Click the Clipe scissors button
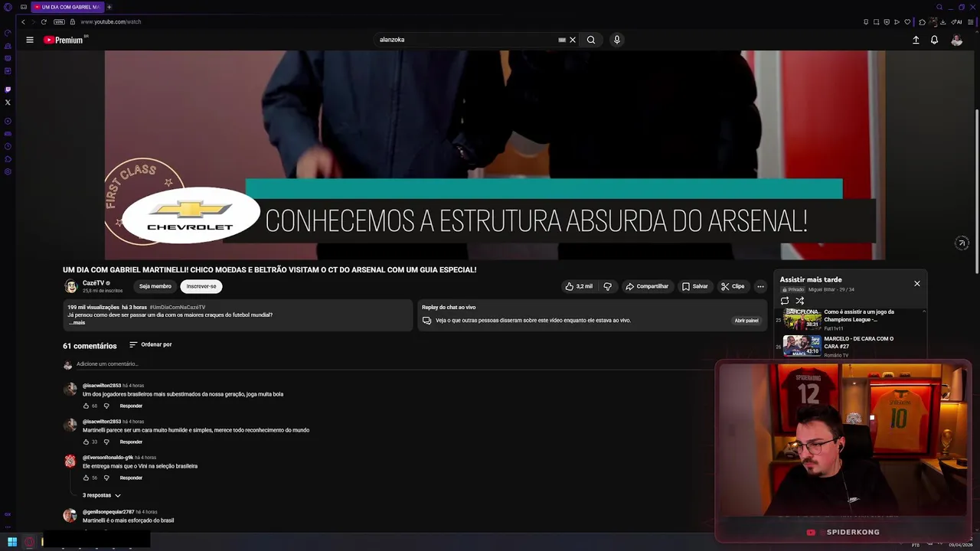 pos(733,286)
